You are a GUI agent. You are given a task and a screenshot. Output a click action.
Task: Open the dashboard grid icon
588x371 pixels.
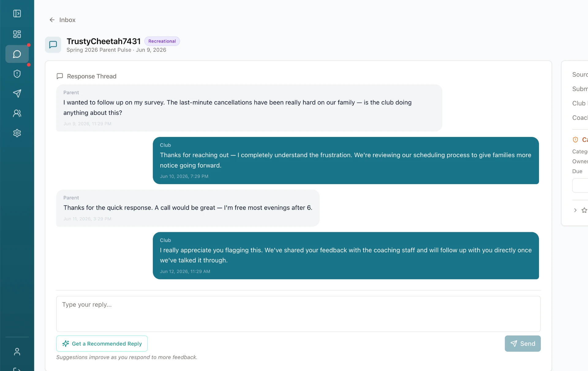pyautogui.click(x=17, y=34)
